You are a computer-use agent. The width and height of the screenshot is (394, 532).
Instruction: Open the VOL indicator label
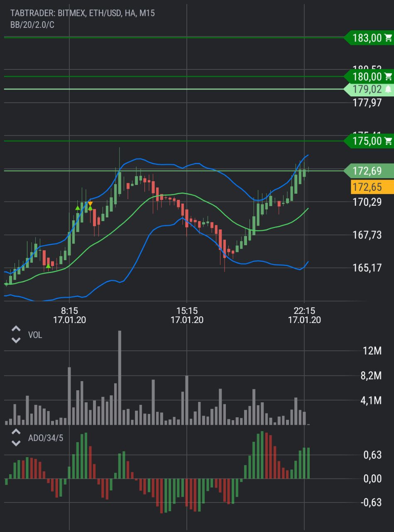point(35,335)
